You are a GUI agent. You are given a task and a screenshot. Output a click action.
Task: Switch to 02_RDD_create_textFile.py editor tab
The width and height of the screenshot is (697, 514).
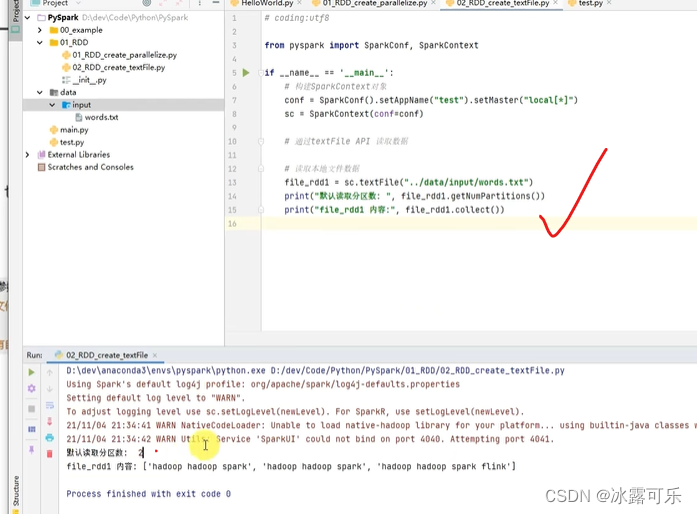(503, 3)
